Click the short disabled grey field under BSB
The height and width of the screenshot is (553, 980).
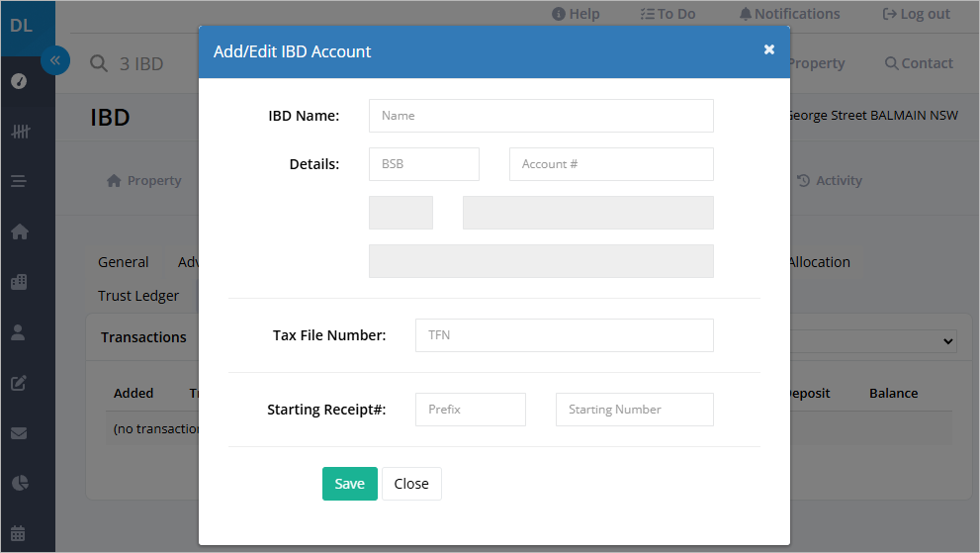click(401, 213)
